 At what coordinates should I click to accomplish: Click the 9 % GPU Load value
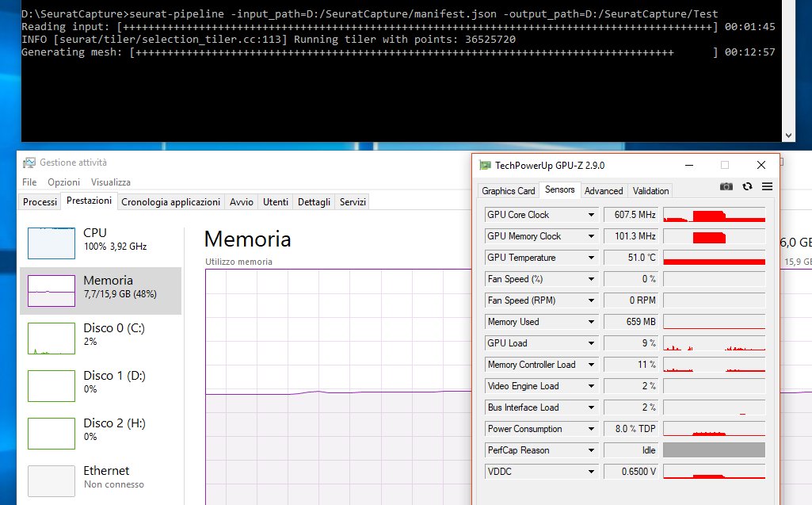pyautogui.click(x=631, y=343)
